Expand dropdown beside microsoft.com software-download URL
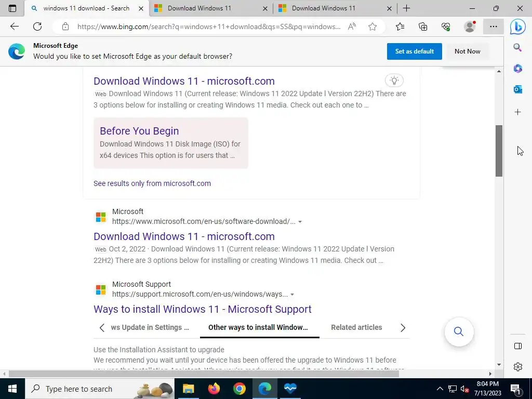This screenshot has width=532, height=399. point(300,222)
